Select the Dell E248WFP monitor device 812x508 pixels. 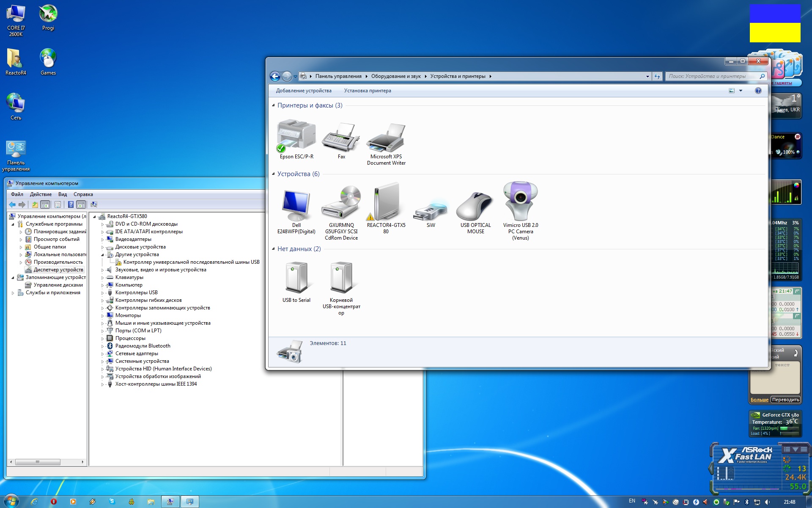296,212
